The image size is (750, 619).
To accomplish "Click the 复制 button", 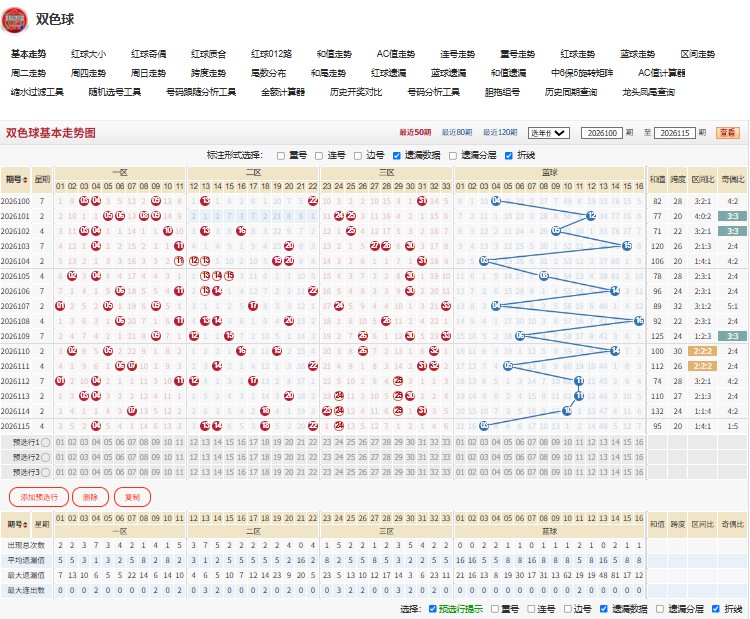I will click(132, 497).
